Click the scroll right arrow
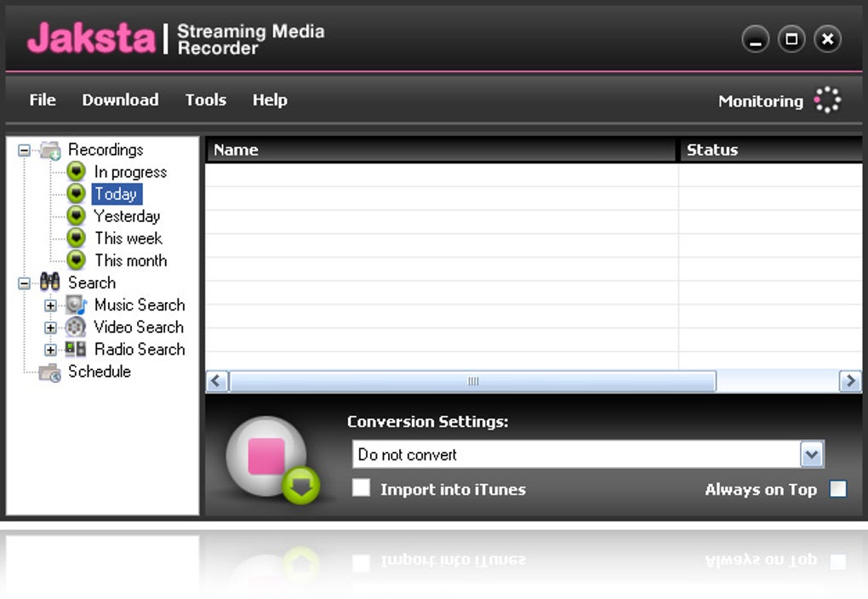Viewport: 868px width, 599px height. click(850, 381)
